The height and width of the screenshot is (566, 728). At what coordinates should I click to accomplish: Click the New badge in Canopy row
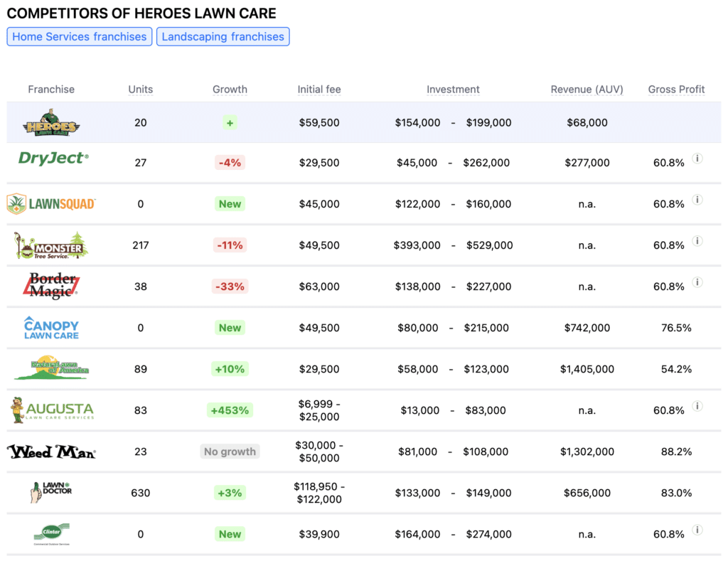(230, 328)
